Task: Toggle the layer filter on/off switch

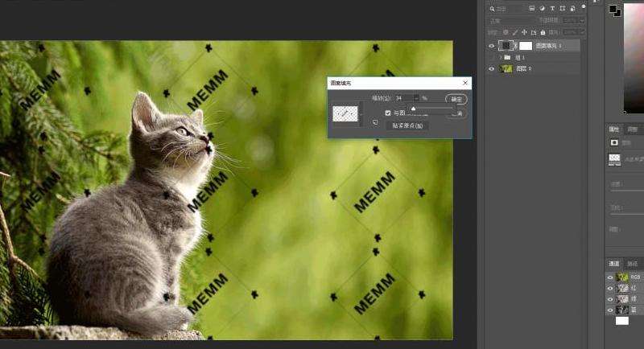Action: point(583,7)
